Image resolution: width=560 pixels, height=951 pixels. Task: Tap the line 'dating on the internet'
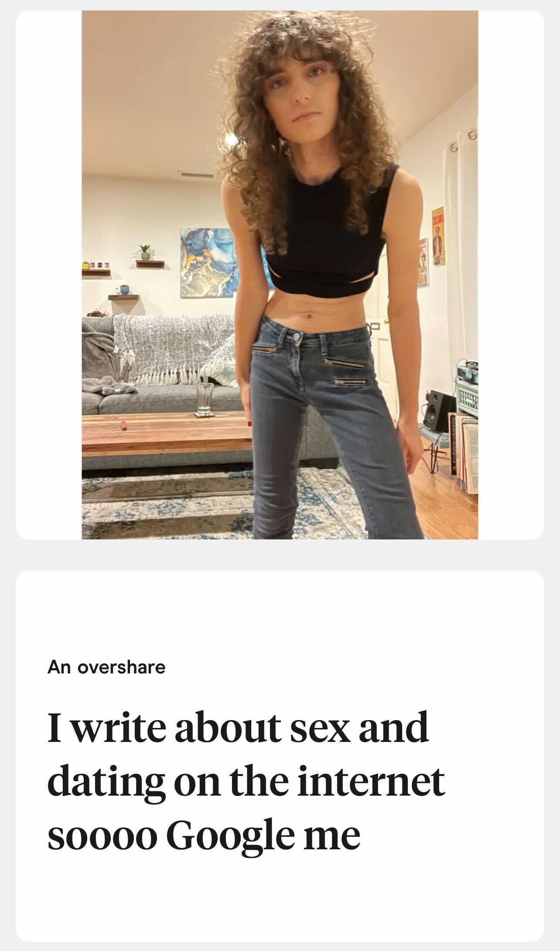tap(246, 781)
